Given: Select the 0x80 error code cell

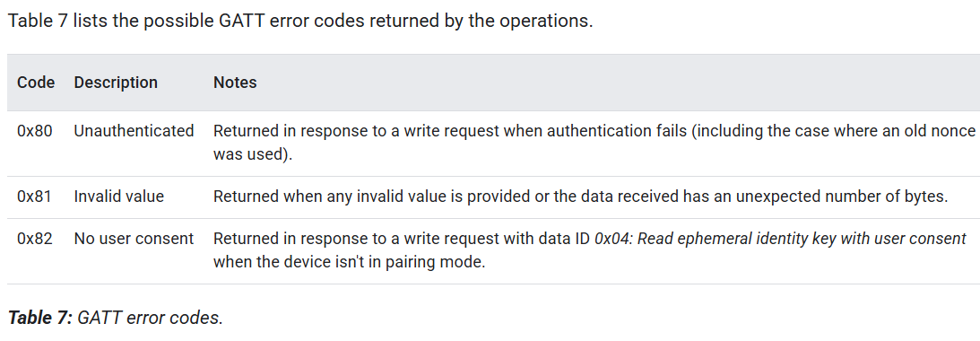Looking at the screenshot, I should tap(34, 131).
